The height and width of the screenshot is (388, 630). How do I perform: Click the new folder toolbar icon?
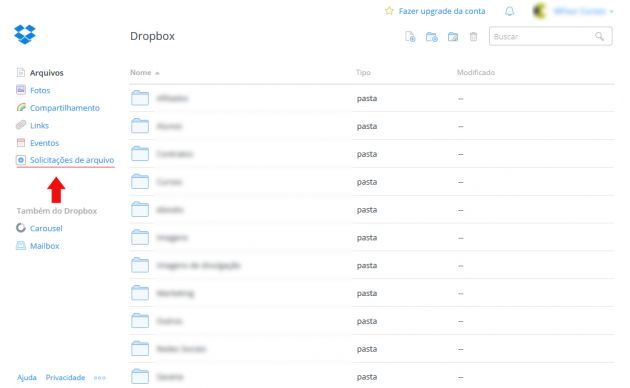[432, 37]
